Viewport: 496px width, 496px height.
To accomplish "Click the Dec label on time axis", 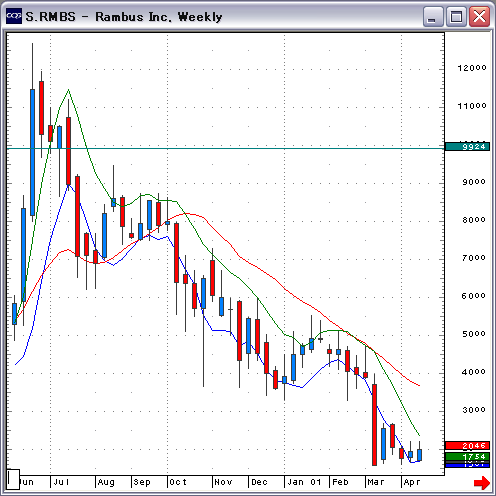I will coord(259,482).
